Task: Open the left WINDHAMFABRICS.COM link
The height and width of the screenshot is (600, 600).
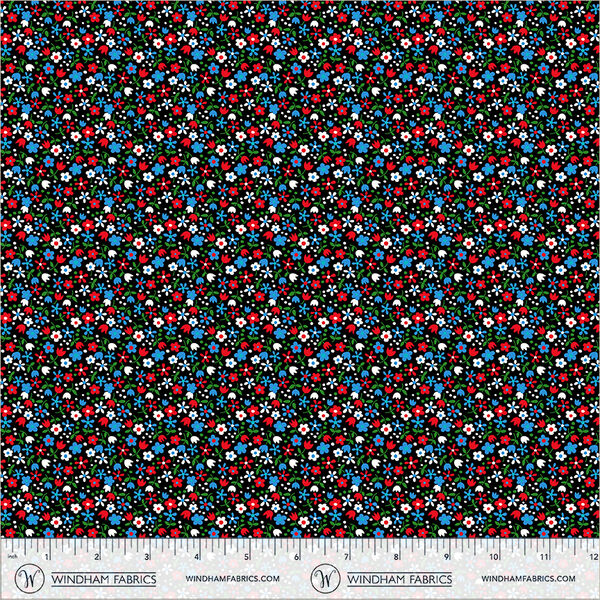Action: coord(233,579)
